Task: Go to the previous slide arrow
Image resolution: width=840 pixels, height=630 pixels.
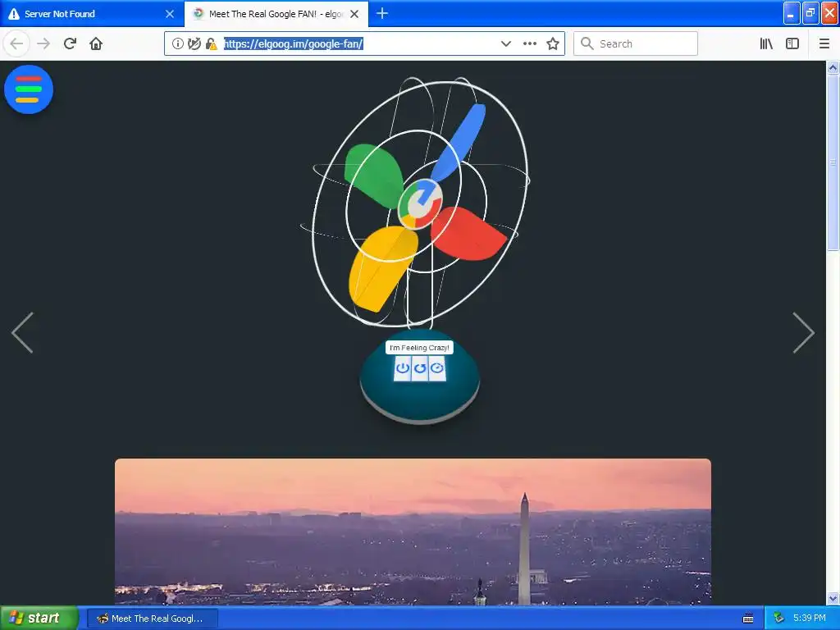Action: (x=22, y=333)
